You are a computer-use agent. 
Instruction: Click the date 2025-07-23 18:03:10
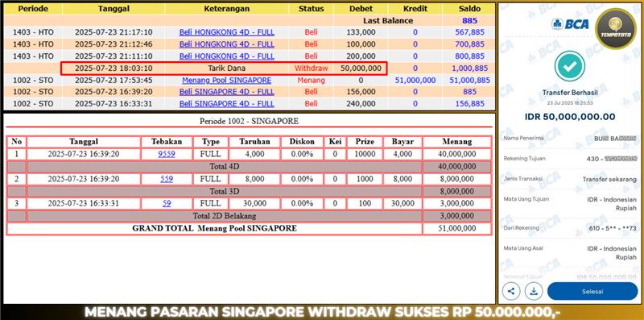coord(114,69)
